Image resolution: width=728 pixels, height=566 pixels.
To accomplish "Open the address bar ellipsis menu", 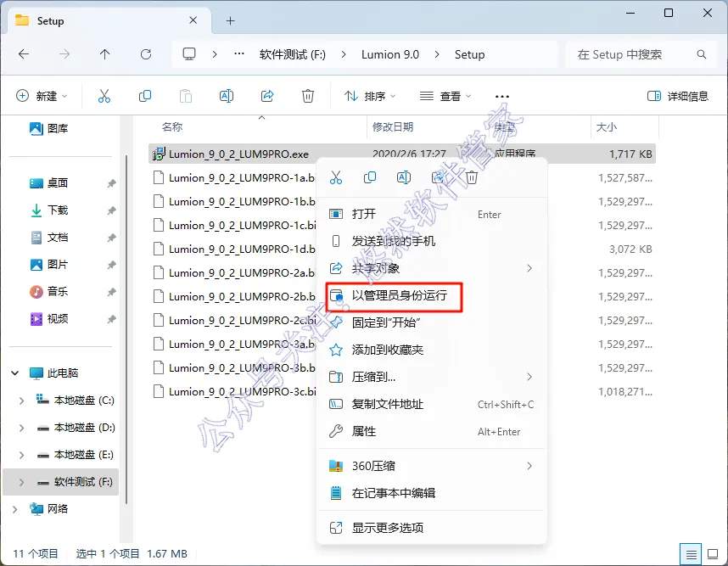I will point(239,54).
